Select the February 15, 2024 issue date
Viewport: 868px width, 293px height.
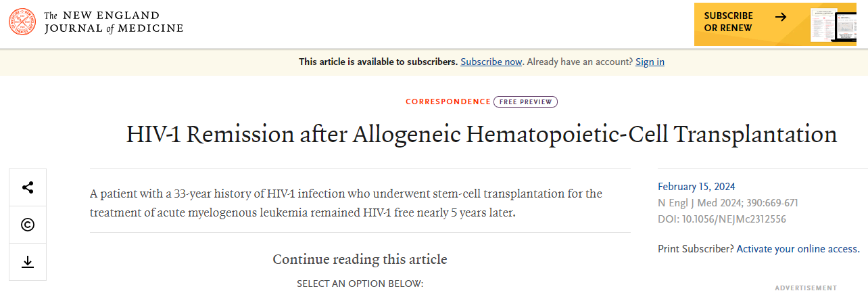coord(696,187)
